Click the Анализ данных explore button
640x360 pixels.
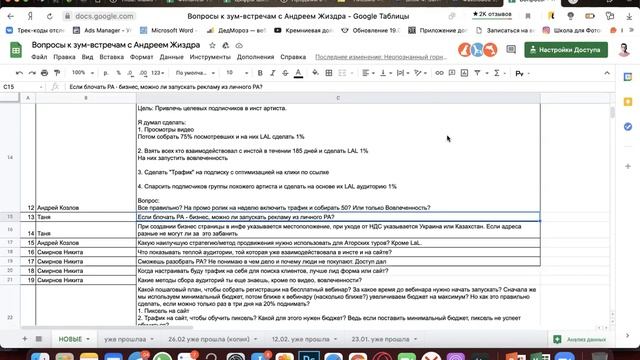point(580,339)
